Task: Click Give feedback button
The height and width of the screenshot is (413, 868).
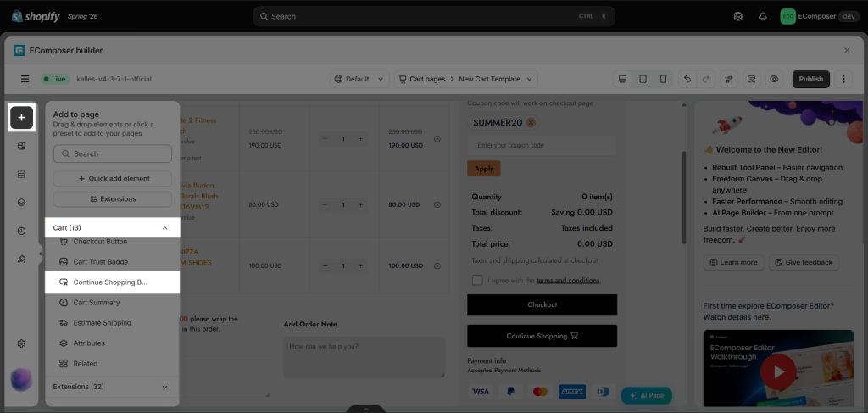Action: [x=804, y=262]
